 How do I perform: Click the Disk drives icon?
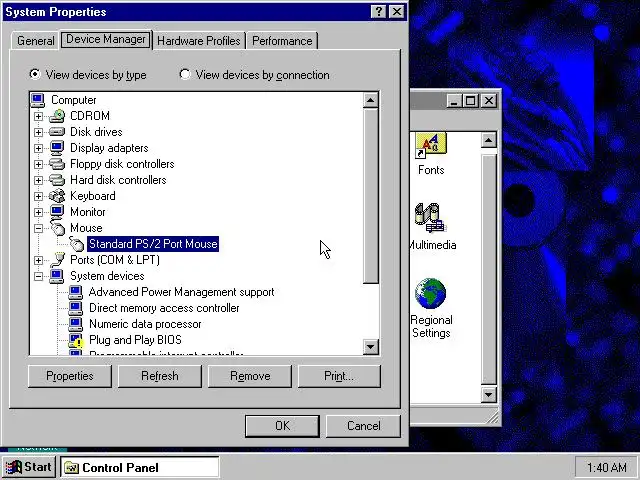coord(57,132)
